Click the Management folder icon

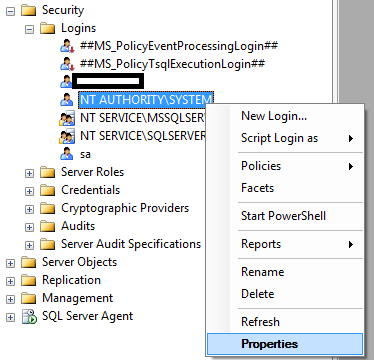click(x=28, y=299)
